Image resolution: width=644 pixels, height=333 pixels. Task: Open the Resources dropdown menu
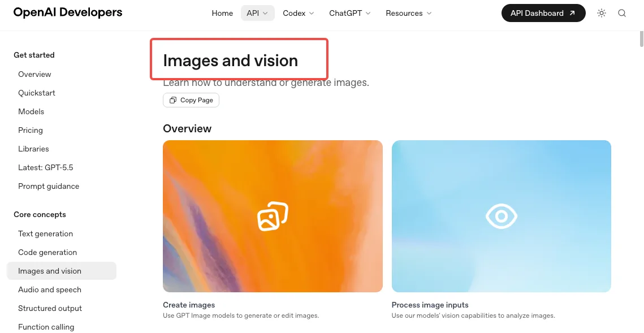(x=409, y=13)
